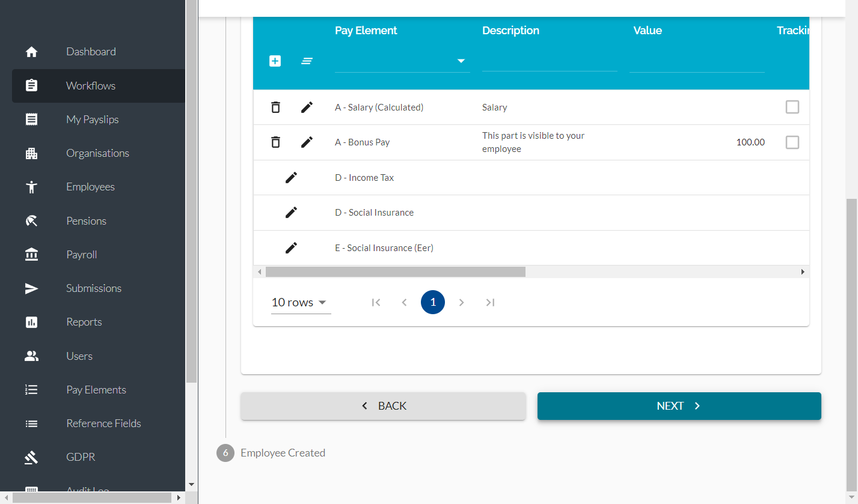Click the Submissions send icon
Image resolution: width=858 pixels, height=504 pixels.
coord(32,288)
